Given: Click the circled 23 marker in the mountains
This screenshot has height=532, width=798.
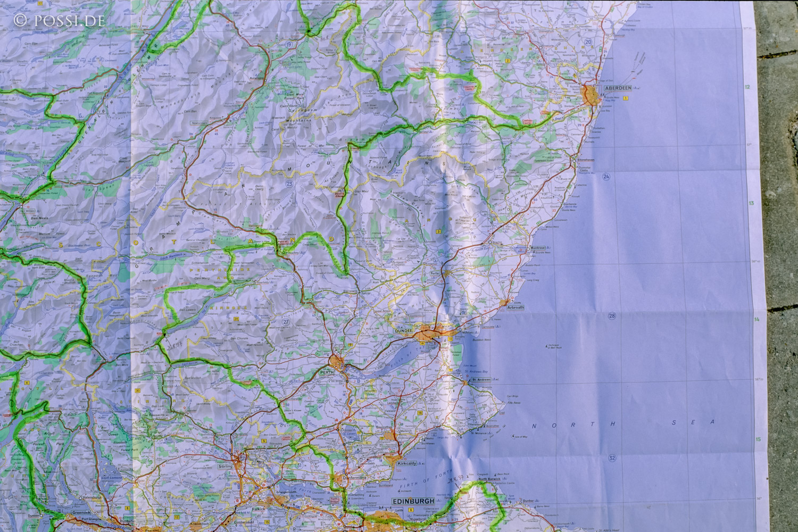Looking at the screenshot, I should tap(289, 184).
